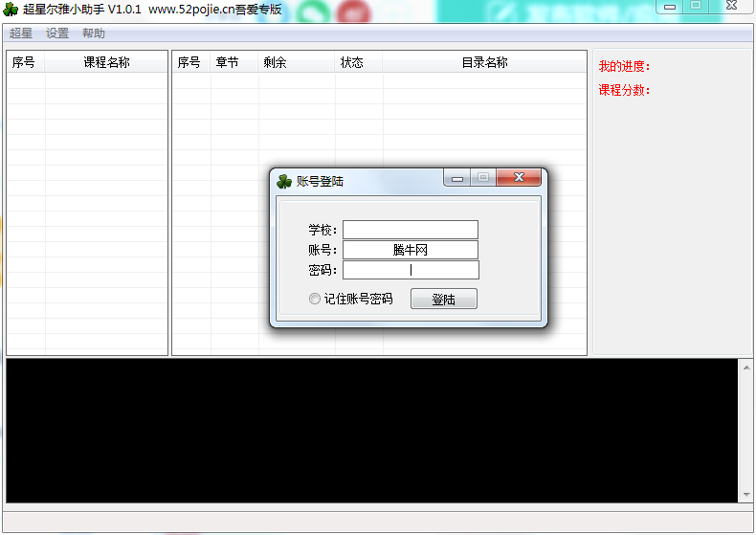Close the 账号登陆 login dialog

click(519, 177)
